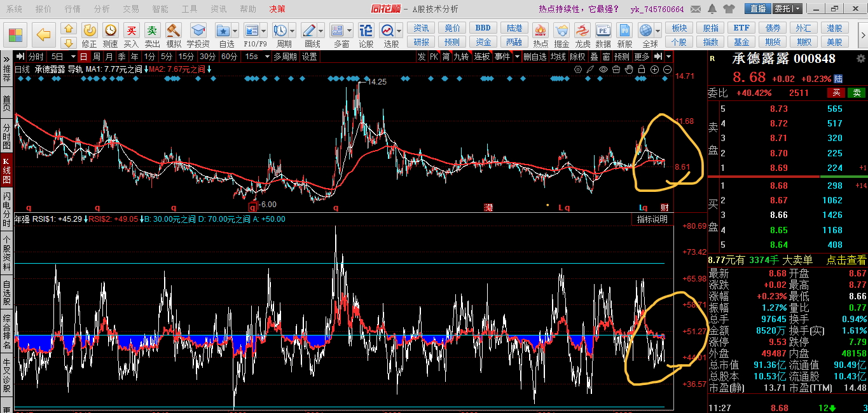Open dropdown arrow next to 周期
Screen dimensions: 868x413
coord(292,30)
